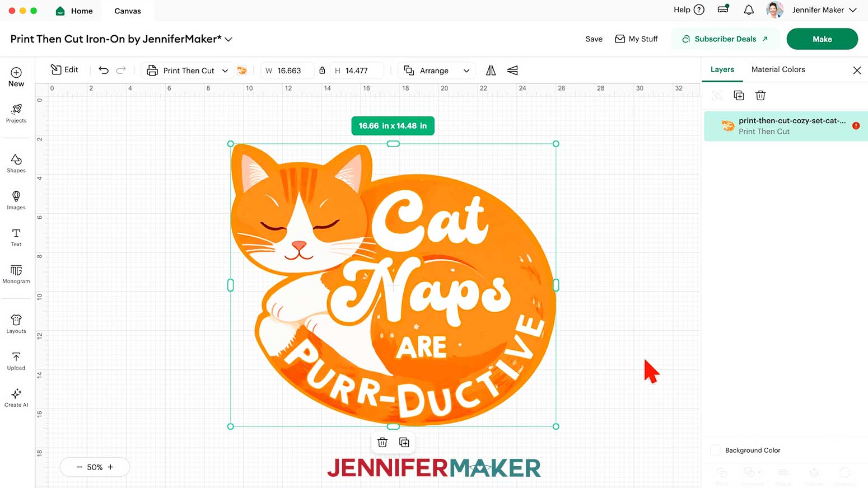
Task: Click the Height field showing 14.477
Action: coord(357,71)
